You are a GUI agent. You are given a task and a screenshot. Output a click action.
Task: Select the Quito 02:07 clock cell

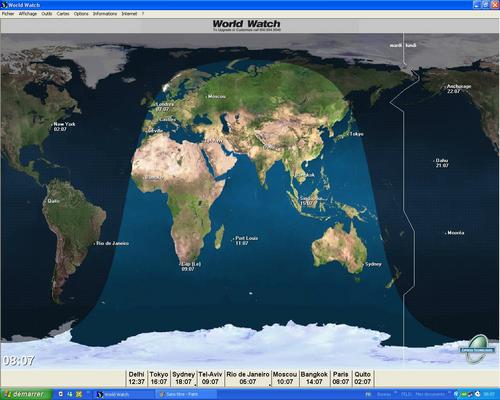pos(362,378)
